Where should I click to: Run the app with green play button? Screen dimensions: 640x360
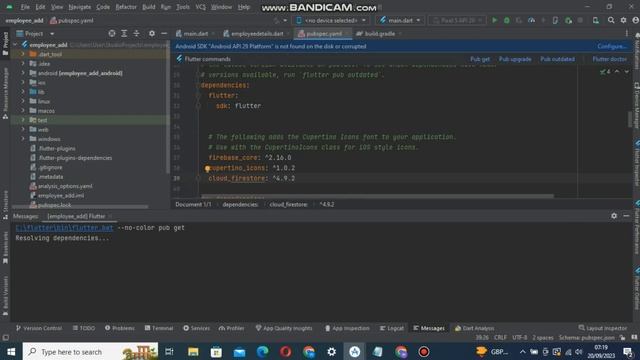tap(494, 20)
